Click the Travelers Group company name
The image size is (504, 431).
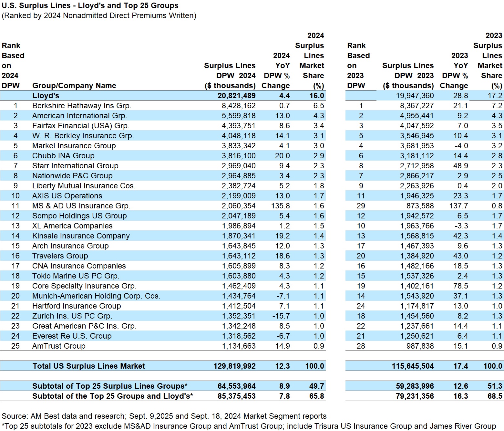click(60, 256)
